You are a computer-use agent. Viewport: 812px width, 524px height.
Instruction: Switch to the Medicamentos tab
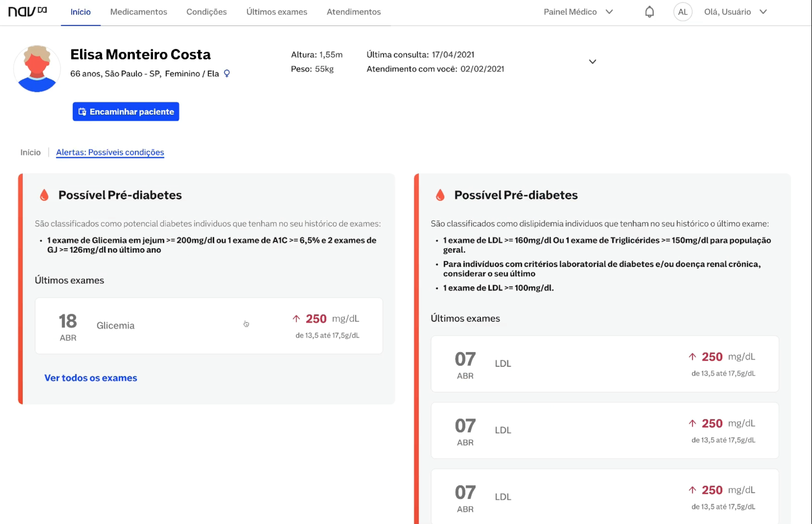pyautogui.click(x=138, y=12)
